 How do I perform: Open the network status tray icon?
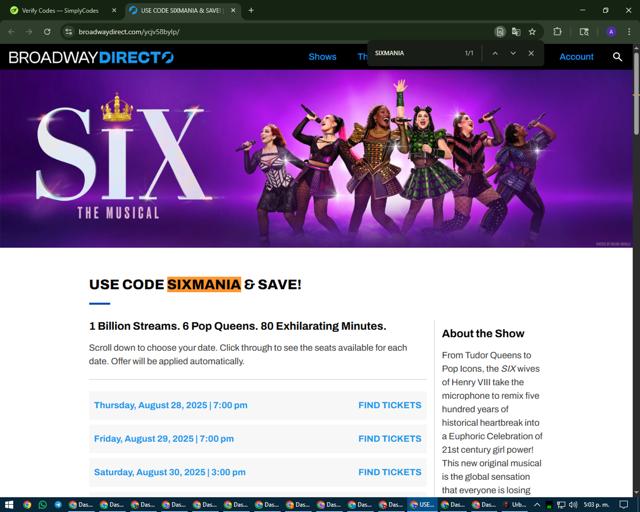(561, 505)
